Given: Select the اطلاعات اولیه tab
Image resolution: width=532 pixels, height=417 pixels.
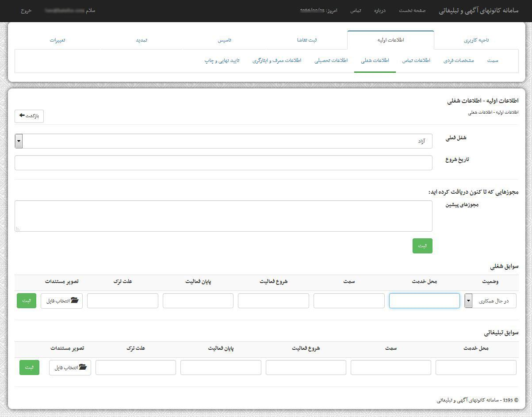Looking at the screenshot, I should point(390,40).
